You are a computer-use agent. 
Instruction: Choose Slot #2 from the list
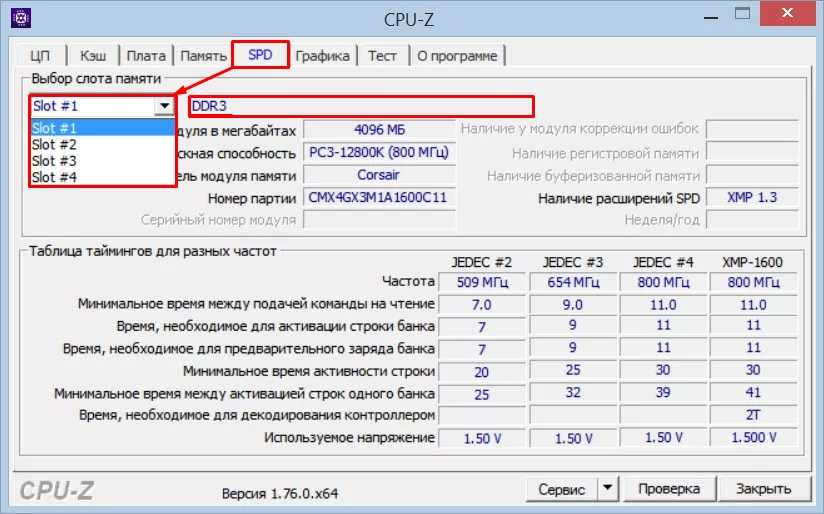click(x=55, y=144)
